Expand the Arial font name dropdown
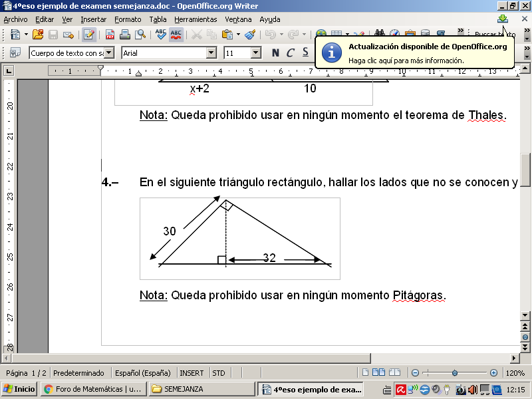This screenshot has width=532, height=399. pos(211,53)
